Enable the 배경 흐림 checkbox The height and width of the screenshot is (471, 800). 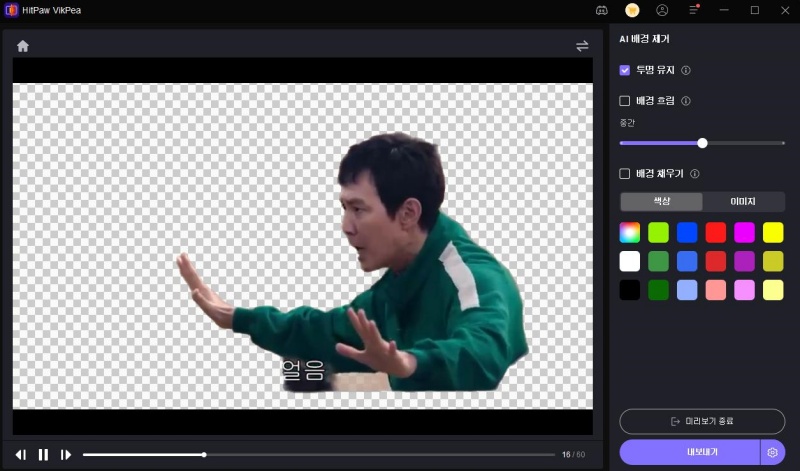tap(625, 101)
